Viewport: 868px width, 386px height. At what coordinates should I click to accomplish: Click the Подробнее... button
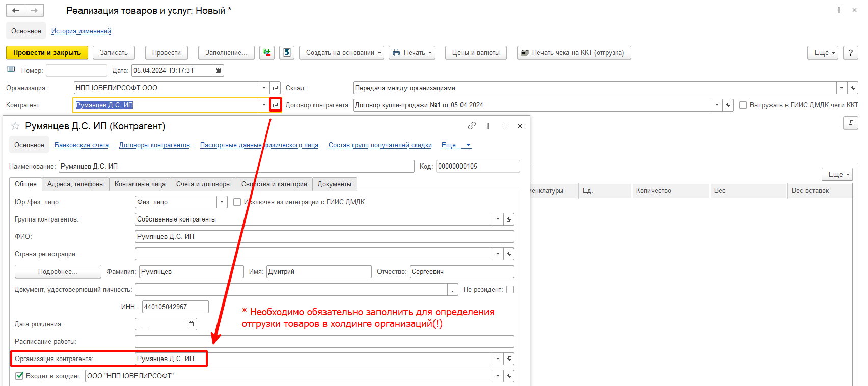pyautogui.click(x=58, y=271)
